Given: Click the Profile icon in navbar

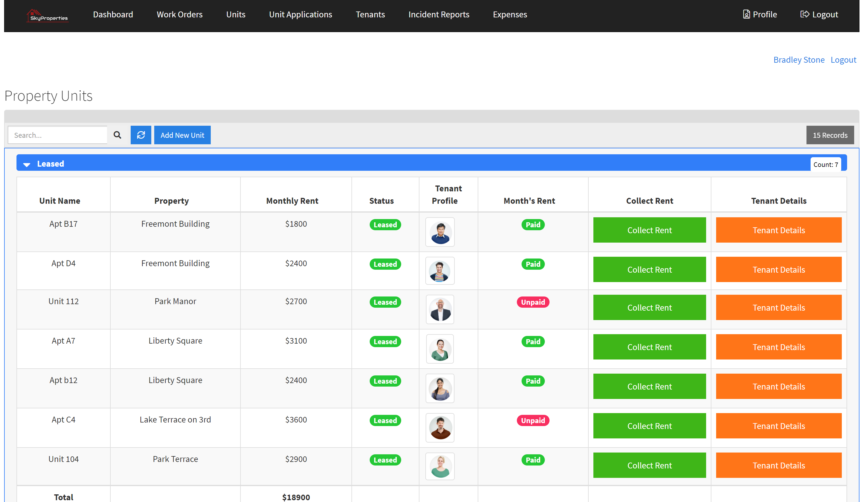Looking at the screenshot, I should tap(746, 14).
